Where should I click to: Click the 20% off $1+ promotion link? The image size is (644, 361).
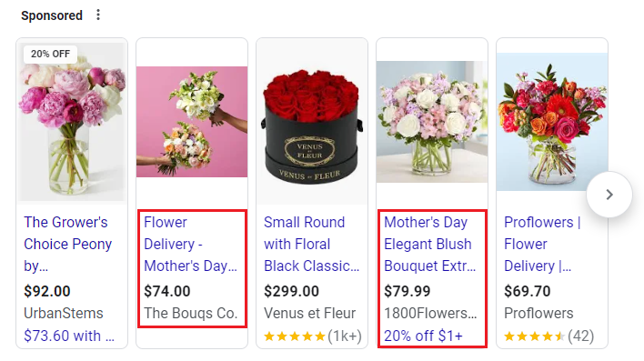[x=423, y=336]
